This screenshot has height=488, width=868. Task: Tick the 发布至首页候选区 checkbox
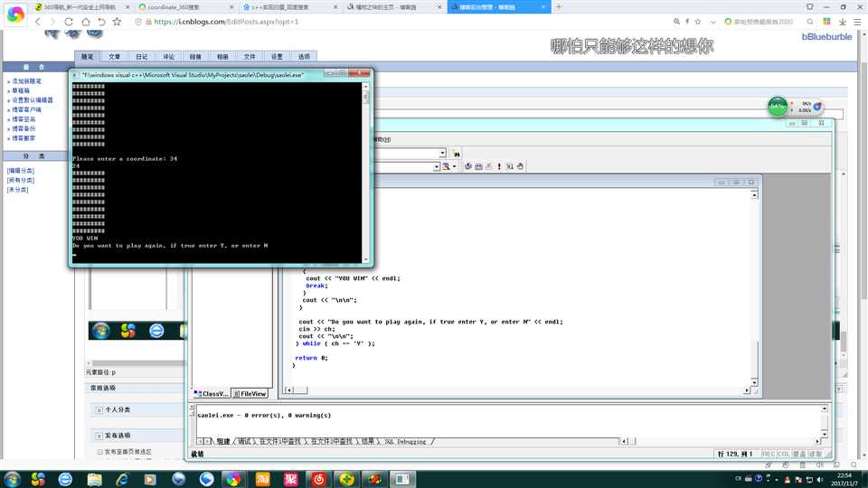point(99,452)
